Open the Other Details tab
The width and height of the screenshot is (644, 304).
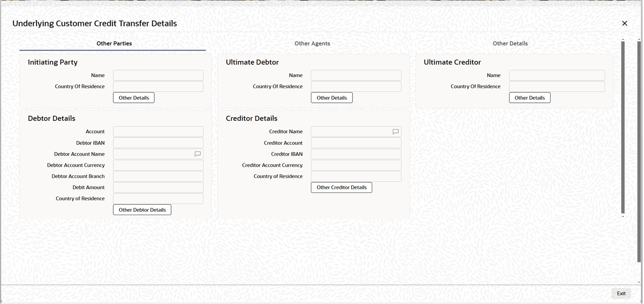[x=510, y=43]
